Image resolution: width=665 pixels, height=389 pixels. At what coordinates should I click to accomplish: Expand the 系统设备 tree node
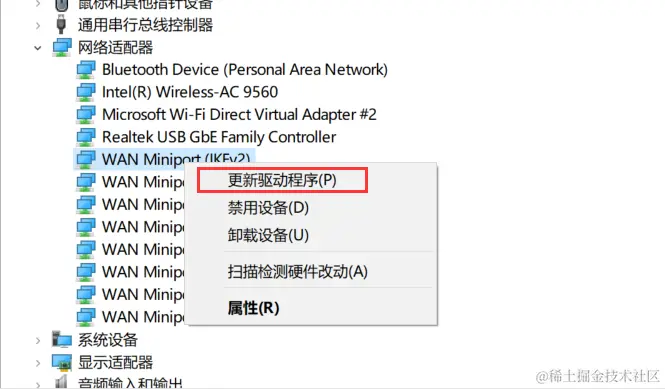click(x=38, y=340)
